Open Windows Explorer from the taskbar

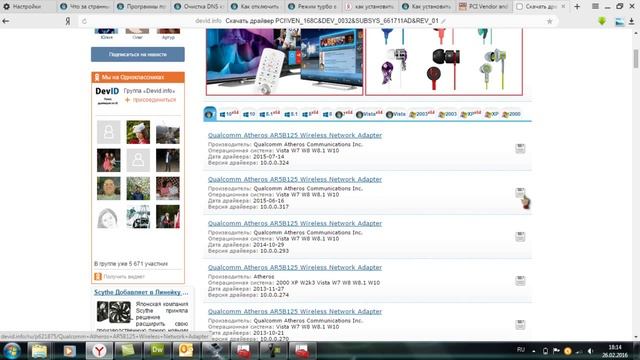(x=39, y=351)
